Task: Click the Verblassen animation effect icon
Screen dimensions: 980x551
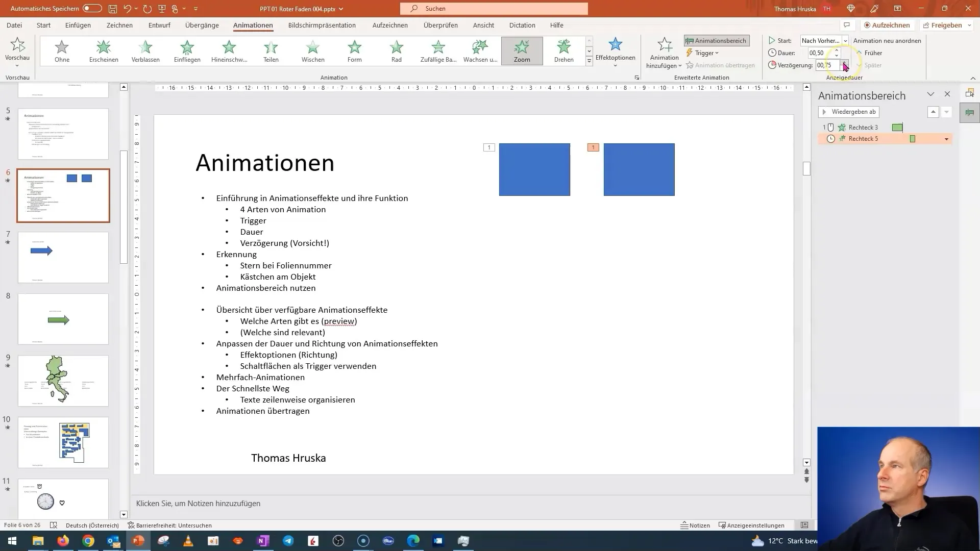Action: 145,51
